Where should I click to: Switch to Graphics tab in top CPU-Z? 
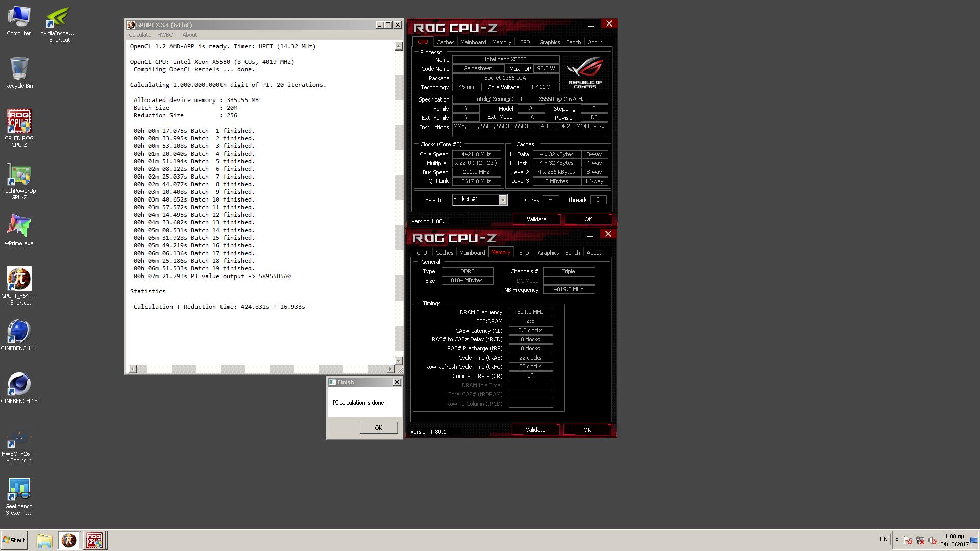pyautogui.click(x=550, y=42)
